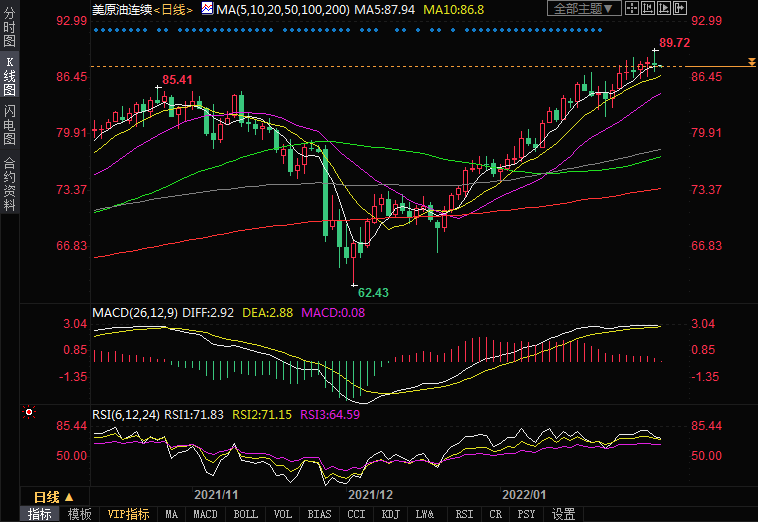Image resolution: width=758 pixels, height=522 pixels.
Task: Click the MACD(26,12,9) indicator label
Action: pos(136,313)
